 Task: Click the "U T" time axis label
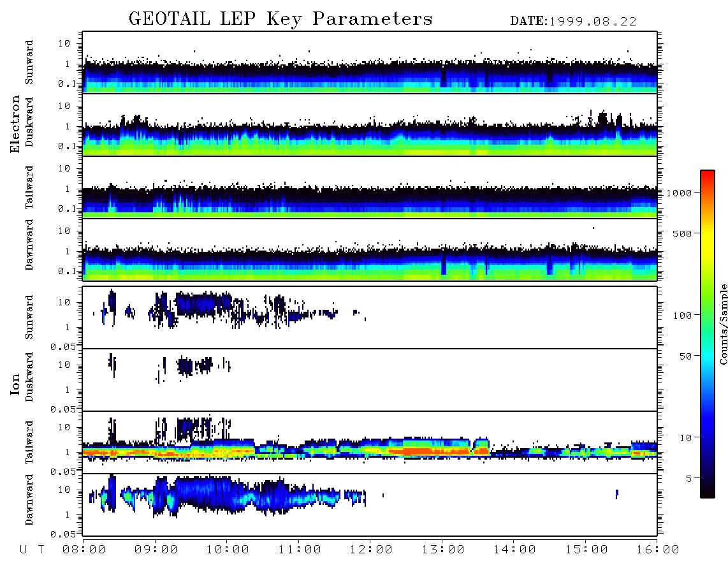[x=32, y=550]
